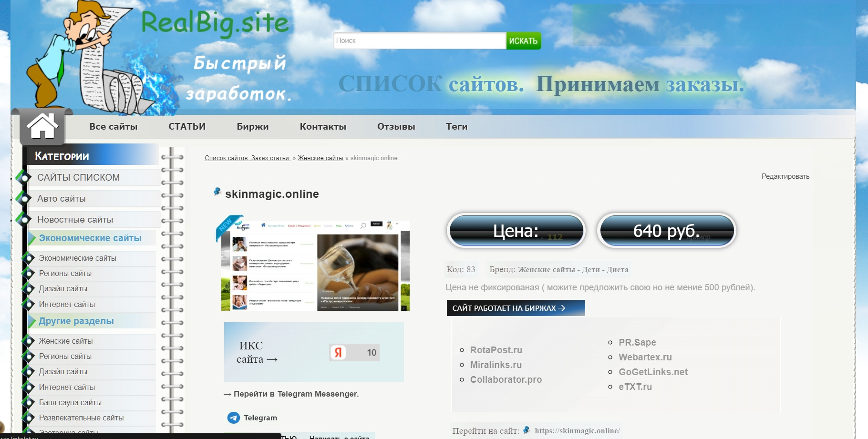
Task: Click the Бренд: Женские сайты - Дети - Диета text
Action: click(559, 270)
